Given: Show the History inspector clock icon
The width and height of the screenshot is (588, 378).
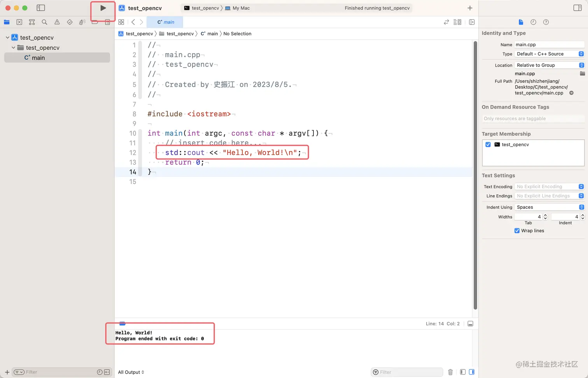Looking at the screenshot, I should (533, 22).
